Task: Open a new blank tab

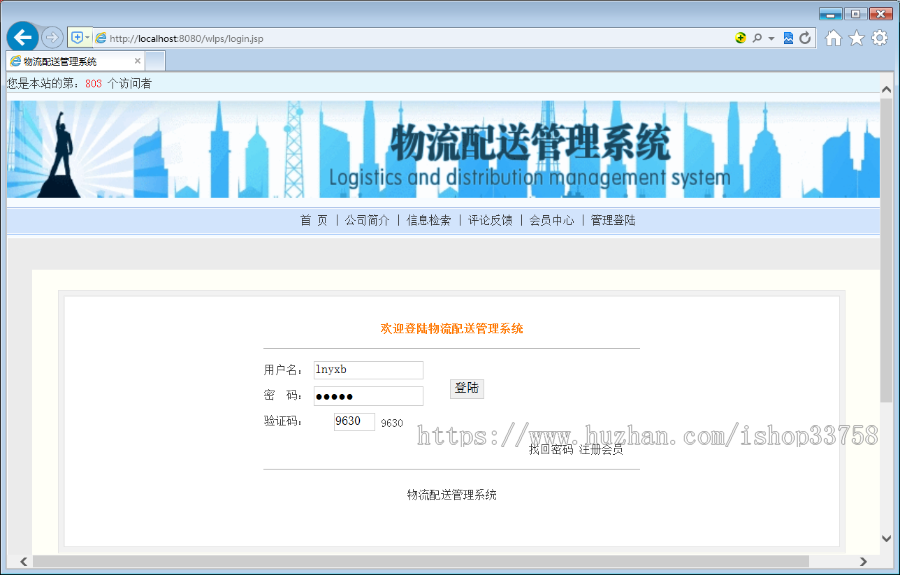Action: (x=155, y=61)
